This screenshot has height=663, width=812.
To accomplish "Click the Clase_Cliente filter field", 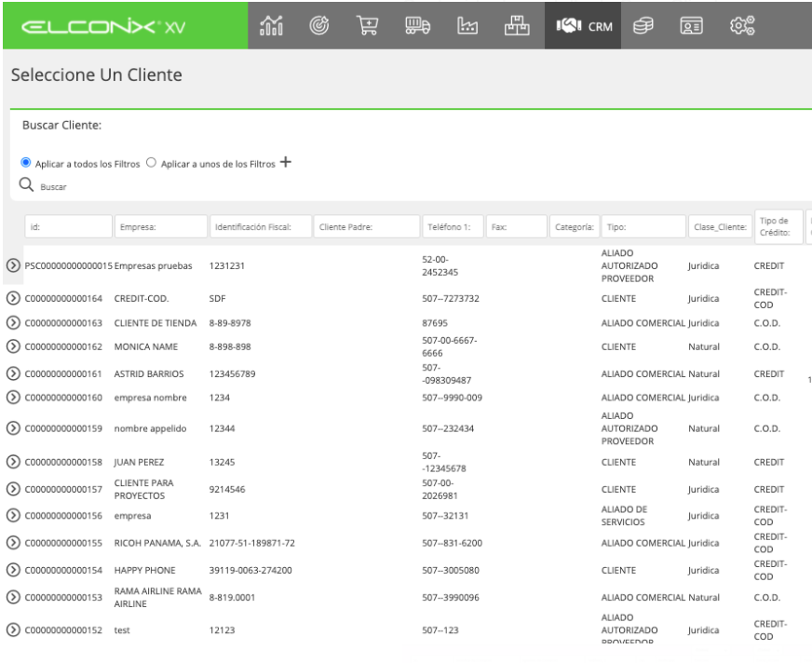I will [x=721, y=226].
